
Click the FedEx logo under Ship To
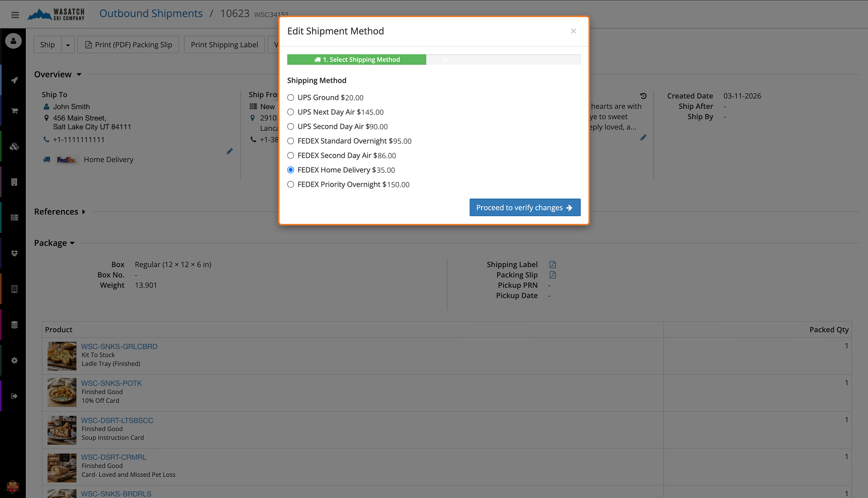point(66,160)
